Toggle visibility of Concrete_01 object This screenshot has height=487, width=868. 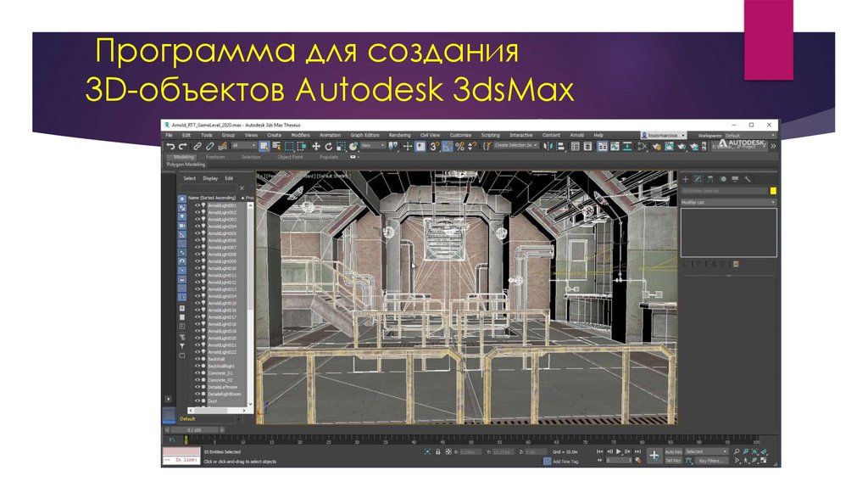(x=197, y=372)
